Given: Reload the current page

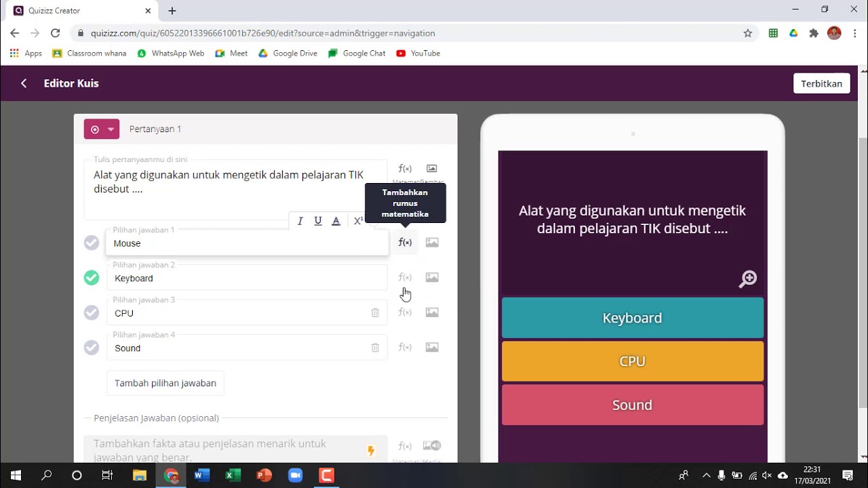Looking at the screenshot, I should 56,33.
